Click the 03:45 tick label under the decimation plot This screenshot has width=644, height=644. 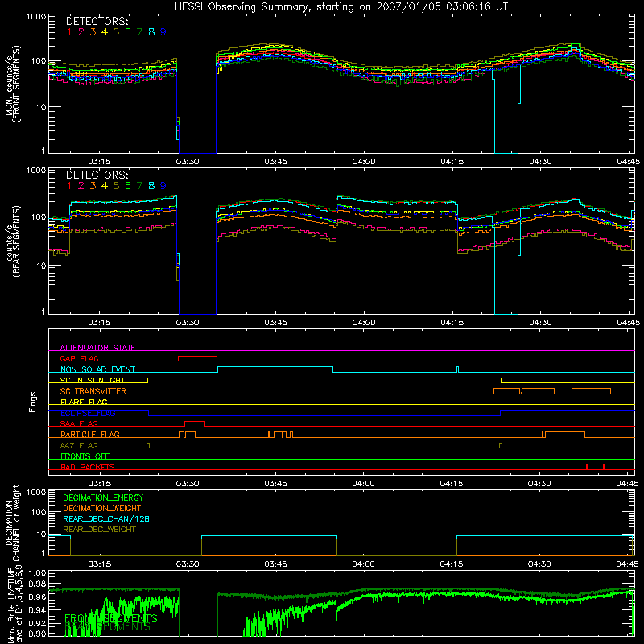[275, 564]
